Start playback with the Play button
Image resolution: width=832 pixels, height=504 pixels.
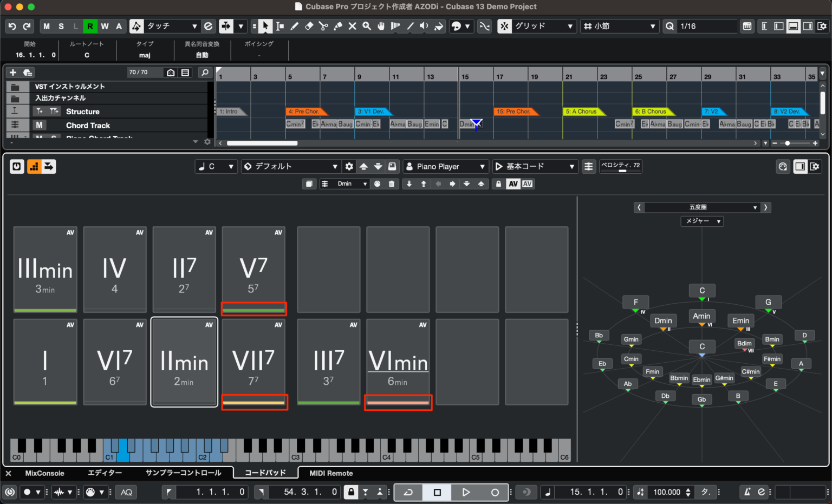click(x=466, y=492)
